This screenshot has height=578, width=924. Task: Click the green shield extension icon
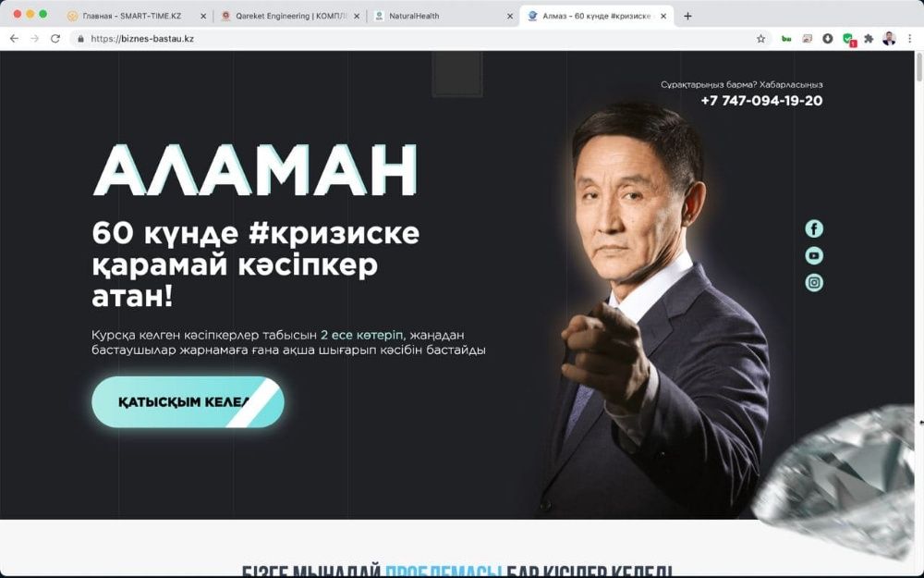(x=848, y=40)
